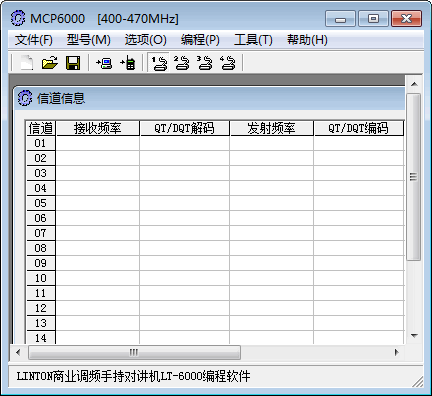The image size is (432, 396).
Task: Read data from radio to computer icon
Action: [x=104, y=63]
